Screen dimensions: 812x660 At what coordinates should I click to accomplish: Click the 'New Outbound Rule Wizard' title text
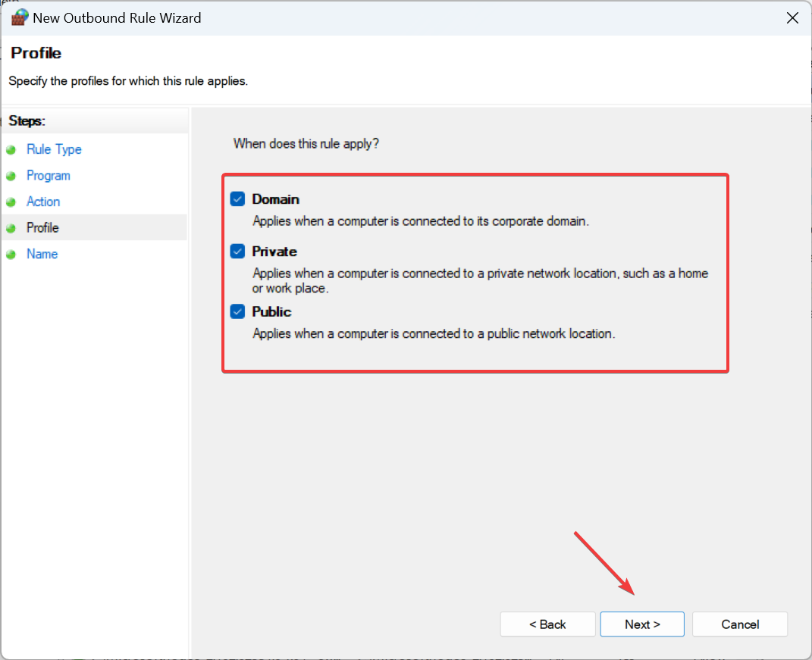coord(117,18)
